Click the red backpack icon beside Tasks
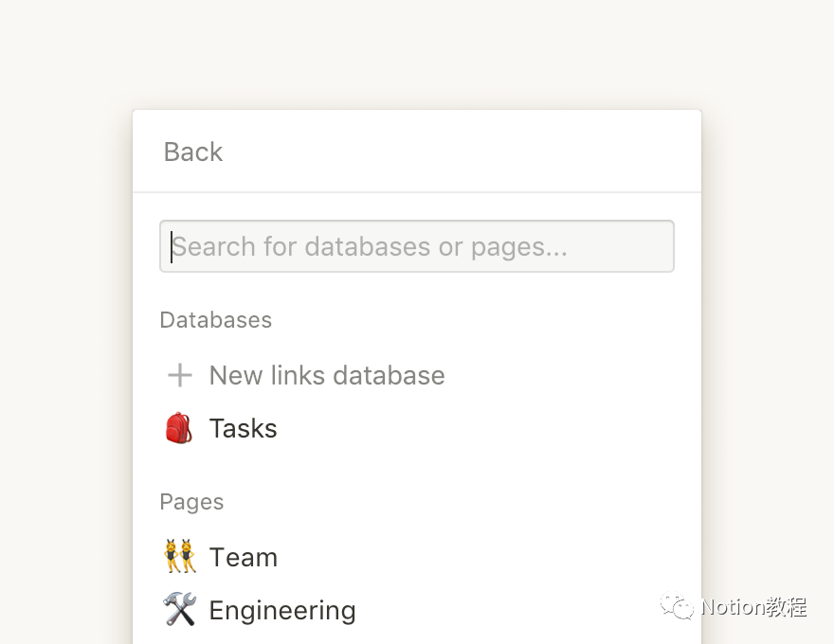Screen dimensions: 834x644 coord(179,428)
